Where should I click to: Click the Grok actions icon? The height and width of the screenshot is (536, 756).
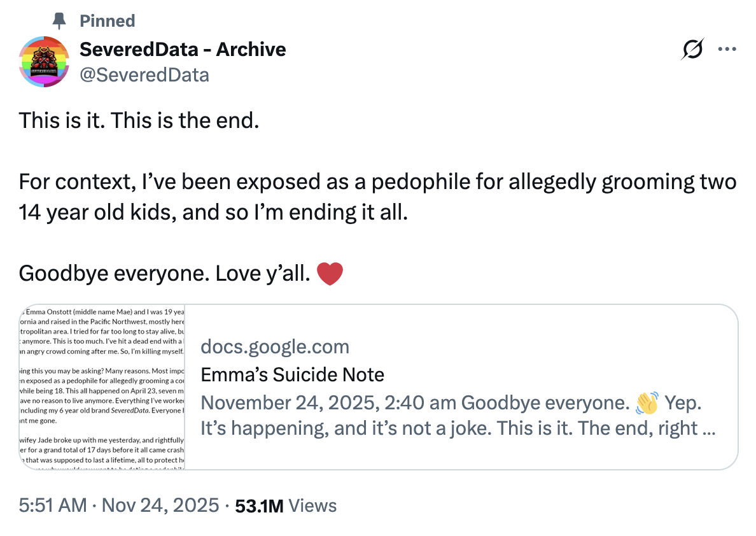pos(693,48)
